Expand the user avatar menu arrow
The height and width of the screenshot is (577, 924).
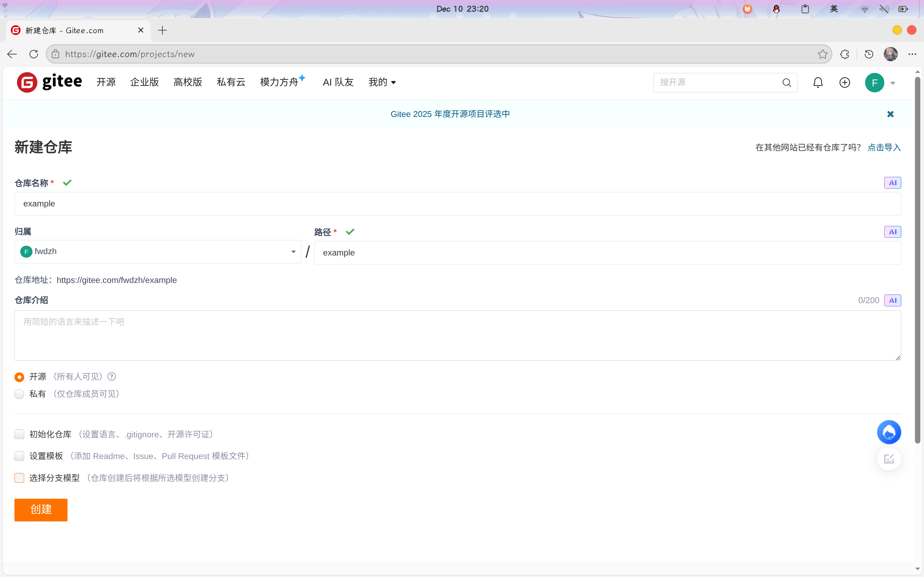pos(893,83)
